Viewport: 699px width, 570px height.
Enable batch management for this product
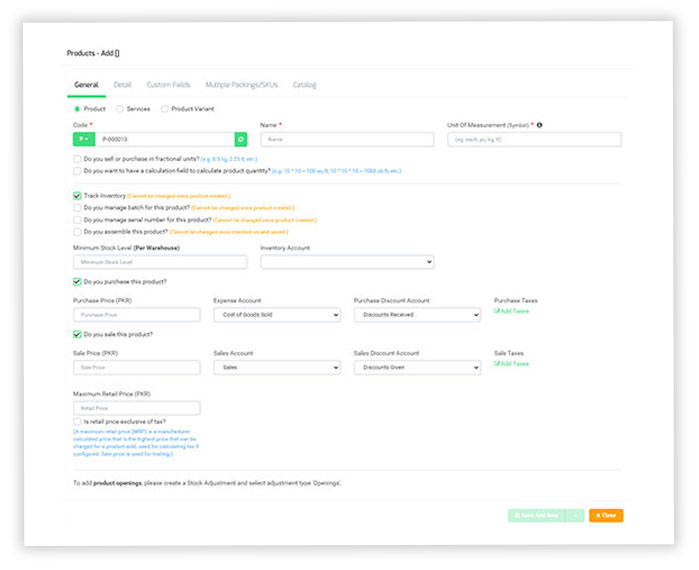click(77, 208)
